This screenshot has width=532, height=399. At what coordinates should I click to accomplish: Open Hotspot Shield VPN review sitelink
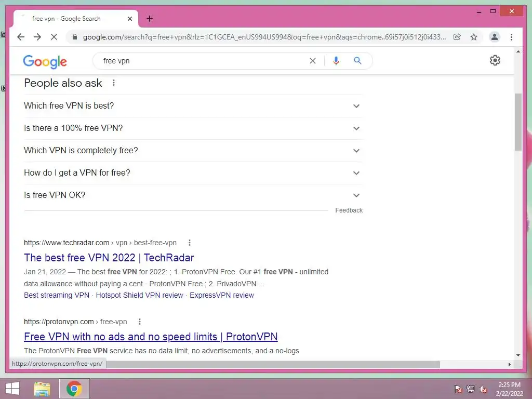[139, 295]
